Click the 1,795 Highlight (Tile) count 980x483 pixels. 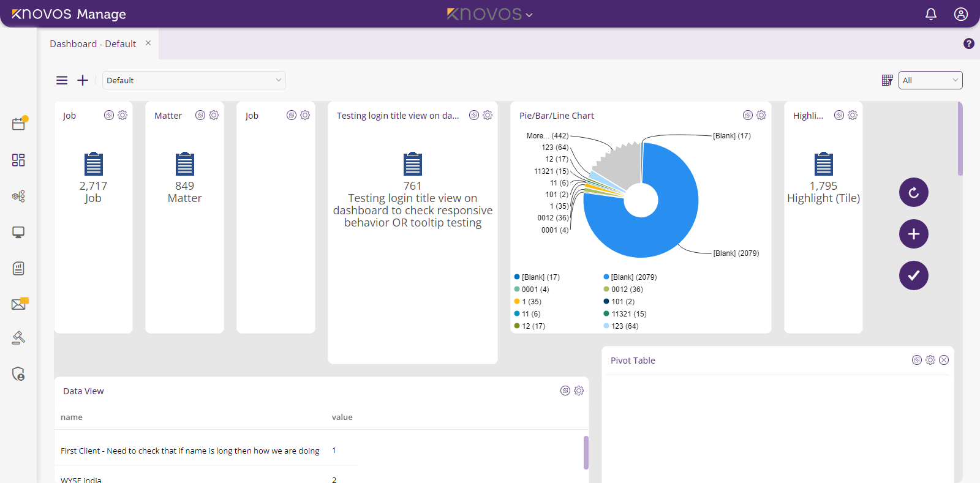[x=823, y=185]
